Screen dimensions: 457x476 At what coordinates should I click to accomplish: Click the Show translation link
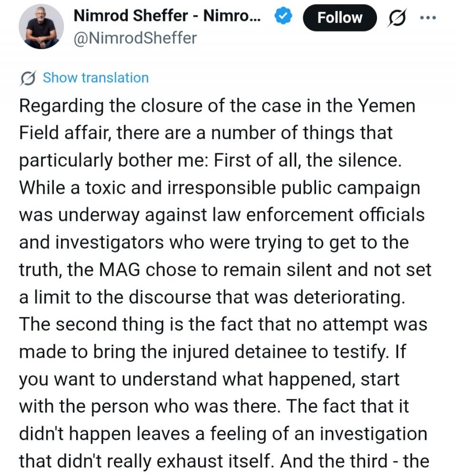96,78
